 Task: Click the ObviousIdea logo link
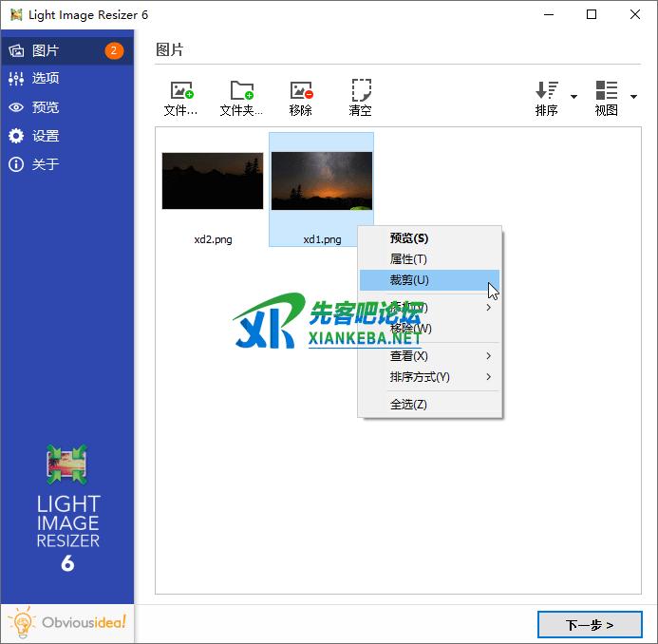pos(68,623)
